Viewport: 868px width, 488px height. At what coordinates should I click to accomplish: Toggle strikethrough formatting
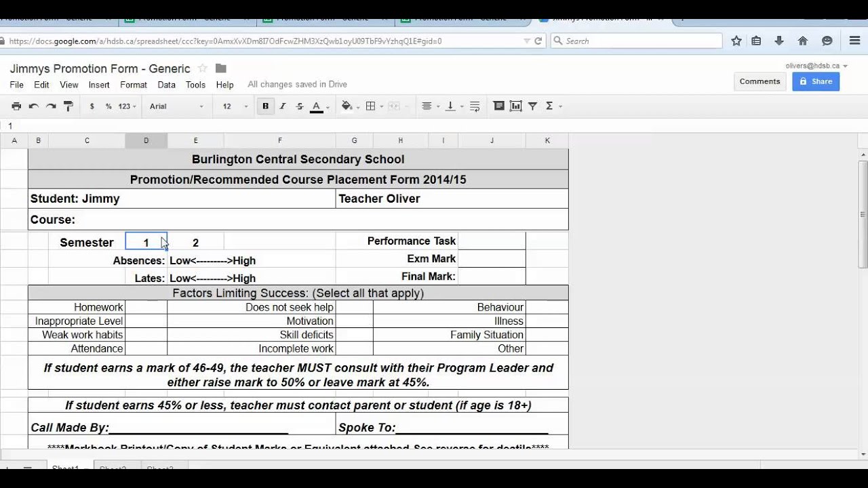(x=300, y=106)
